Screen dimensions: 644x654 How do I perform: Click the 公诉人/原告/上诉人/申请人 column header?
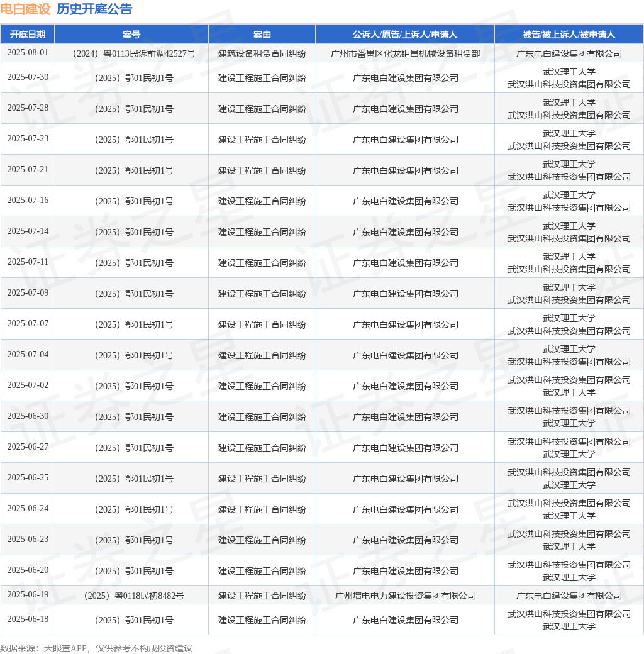click(405, 35)
